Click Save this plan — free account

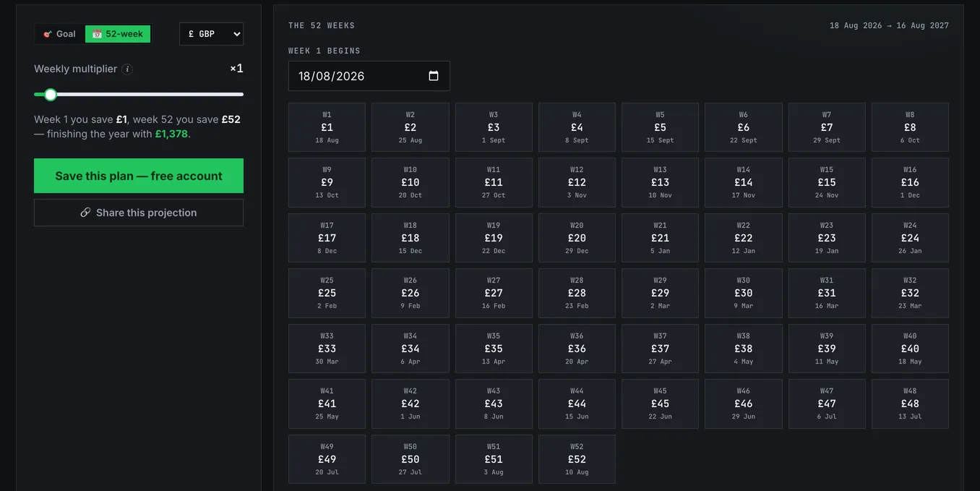click(139, 176)
